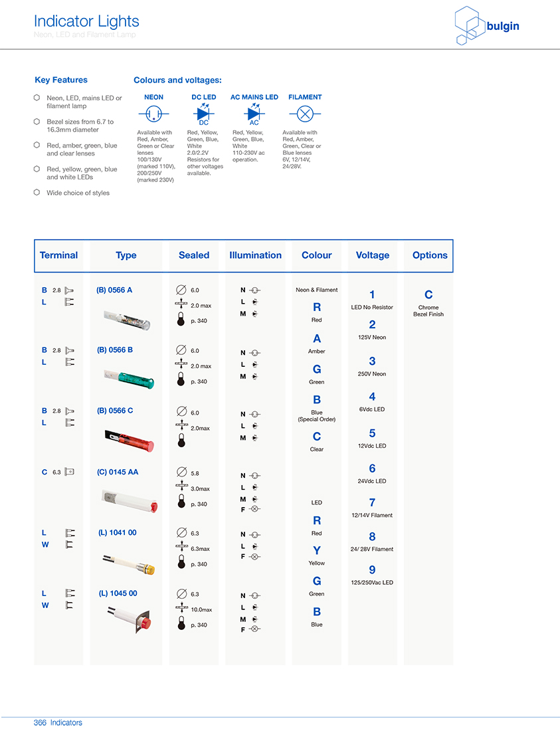Click the red 0566 C indicator image
Image resolution: width=560 pixels, height=729 pixels.
tap(130, 440)
